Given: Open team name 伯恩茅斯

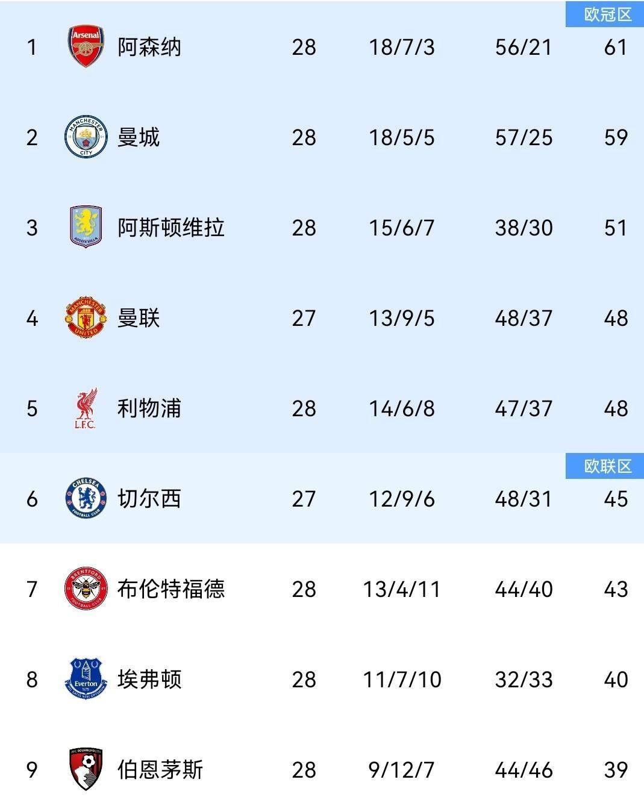Looking at the screenshot, I should click(x=160, y=770).
